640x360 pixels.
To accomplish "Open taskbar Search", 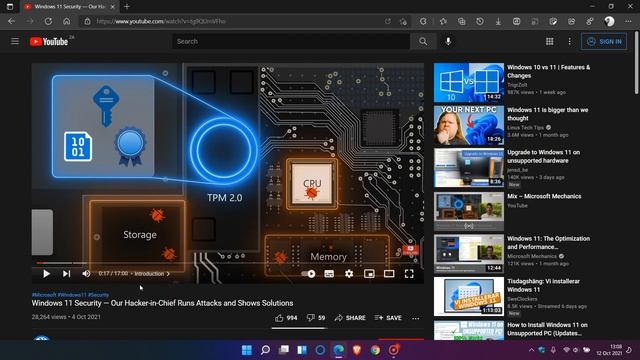I will click(265, 350).
